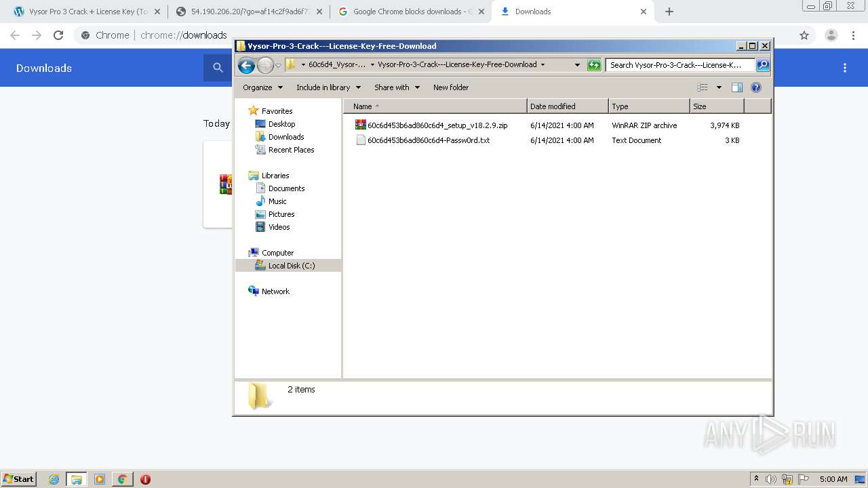Click the 60c6d4_Vysor breadcrumb segment
The width and height of the screenshot is (868, 488).
(336, 65)
